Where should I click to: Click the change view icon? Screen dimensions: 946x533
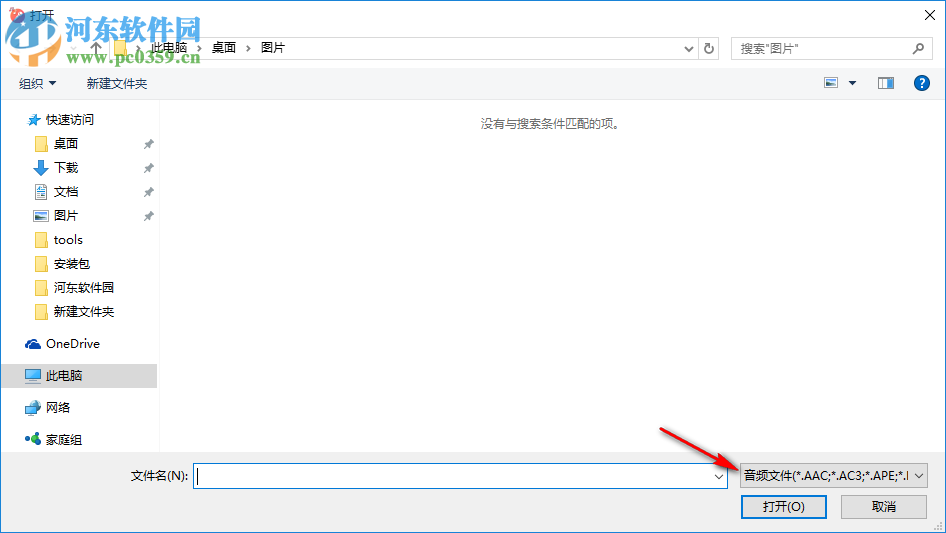pyautogui.click(x=831, y=83)
